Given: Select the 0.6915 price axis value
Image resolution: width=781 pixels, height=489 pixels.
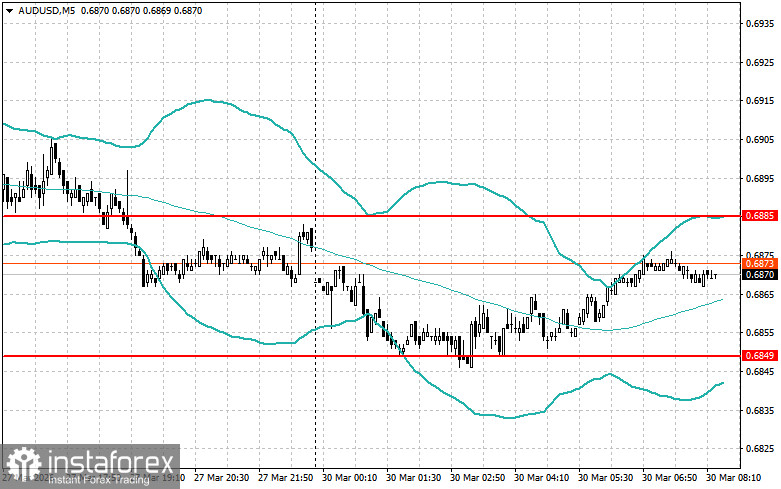Looking at the screenshot, I should point(760,101).
